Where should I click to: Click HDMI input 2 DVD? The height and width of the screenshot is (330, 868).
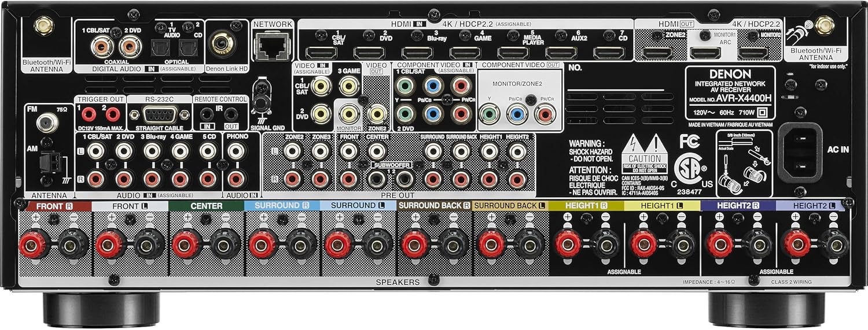click(370, 54)
